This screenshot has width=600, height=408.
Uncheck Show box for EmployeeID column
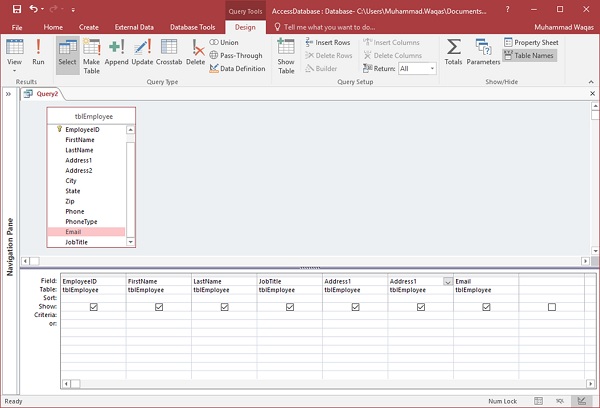[93, 307]
